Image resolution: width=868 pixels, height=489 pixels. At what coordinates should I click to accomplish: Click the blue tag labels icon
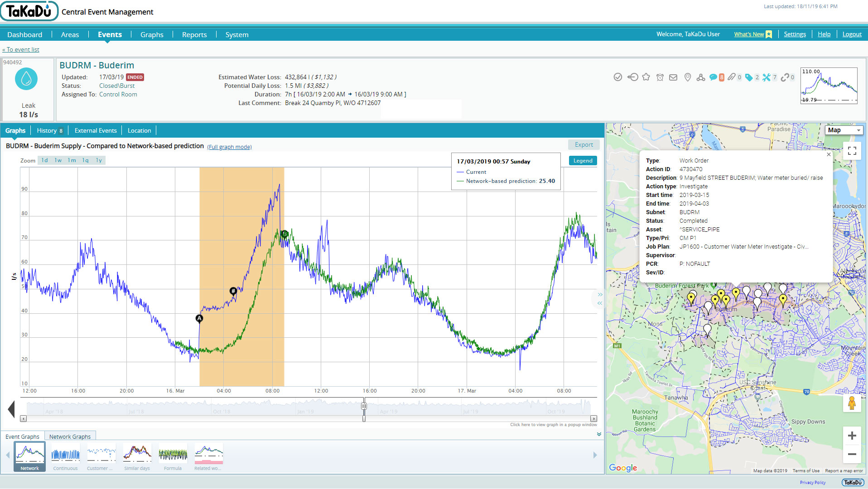click(x=749, y=77)
